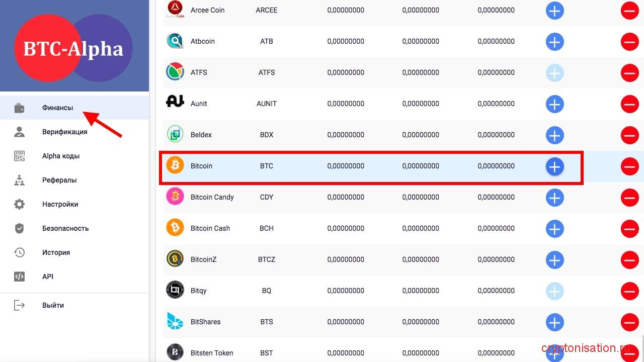Click the BitShares coin logo
This screenshot has height=362, width=644.
175,322
